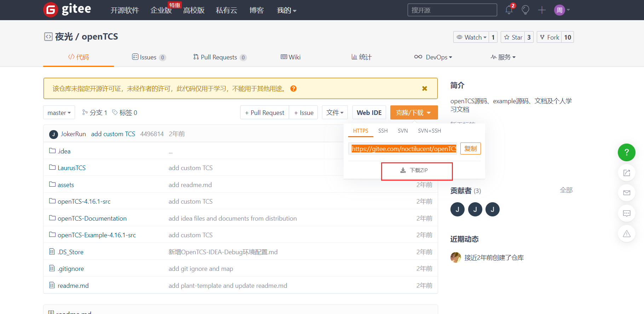Open the 统计 tab
This screenshot has height=314, width=644.
(x=361, y=57)
